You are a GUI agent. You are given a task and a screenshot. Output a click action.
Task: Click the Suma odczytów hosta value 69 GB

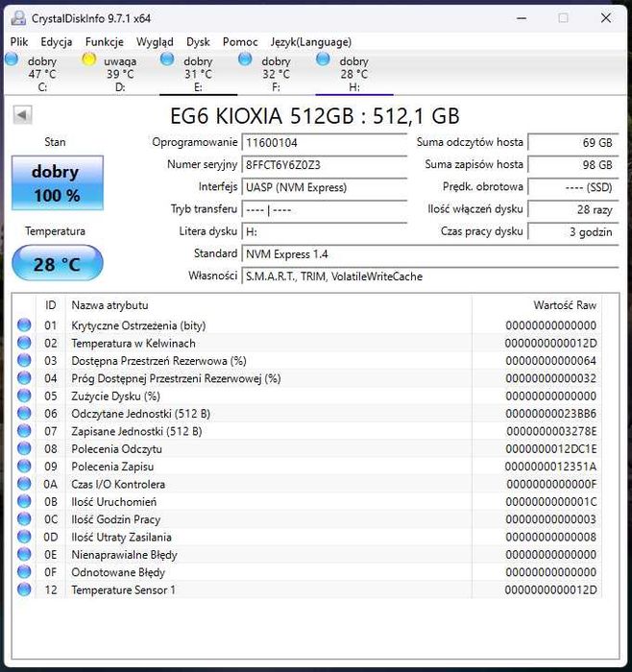coord(573,143)
